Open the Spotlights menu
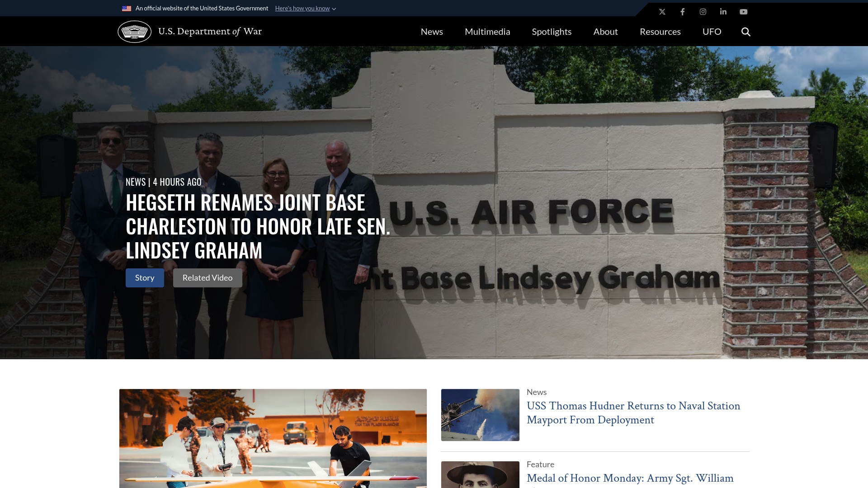Image resolution: width=868 pixels, height=488 pixels. pos(552,32)
